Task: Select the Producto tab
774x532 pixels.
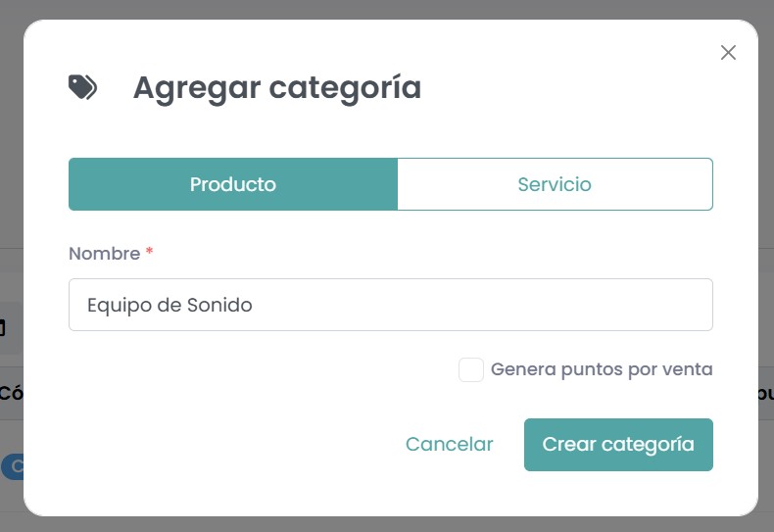Action: coord(233,184)
